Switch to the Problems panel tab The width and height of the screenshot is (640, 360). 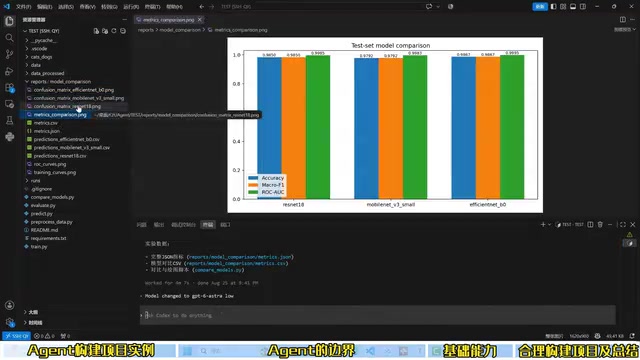coord(142,224)
